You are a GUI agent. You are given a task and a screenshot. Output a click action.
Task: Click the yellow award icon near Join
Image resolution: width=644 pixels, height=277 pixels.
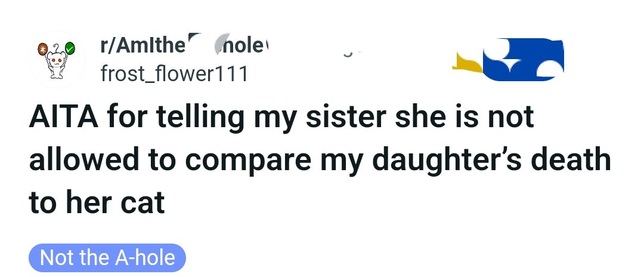tap(467, 63)
